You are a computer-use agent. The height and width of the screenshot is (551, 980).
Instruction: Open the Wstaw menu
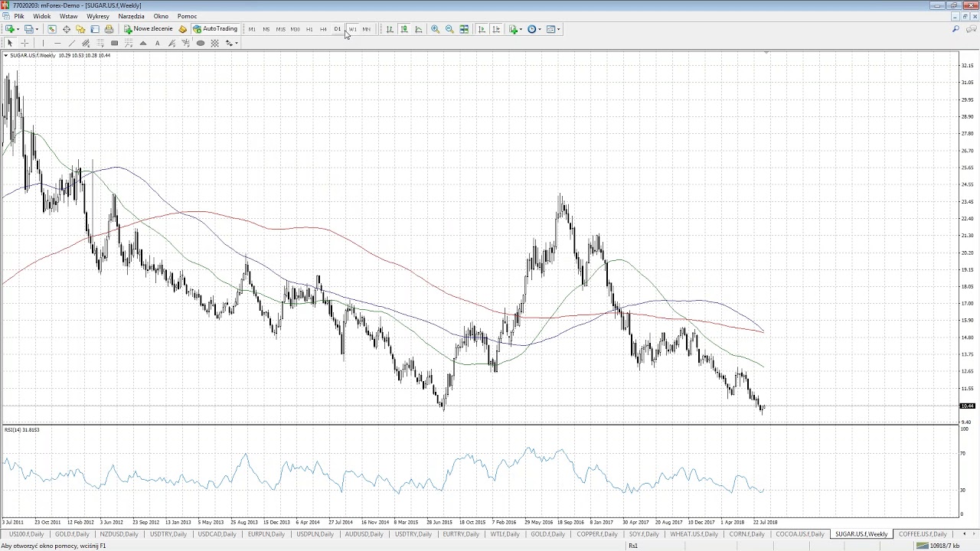click(68, 16)
